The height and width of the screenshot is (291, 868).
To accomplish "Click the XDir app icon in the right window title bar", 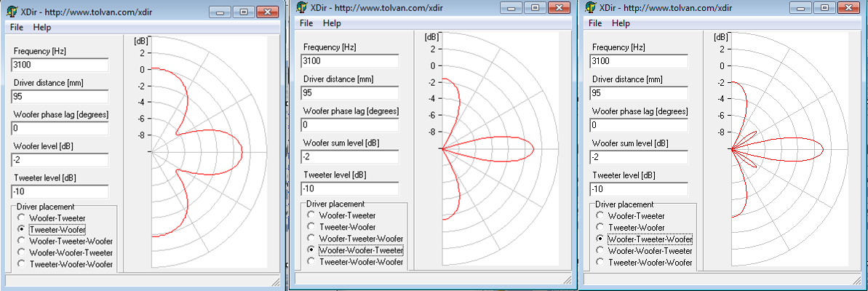I will pos(589,8).
